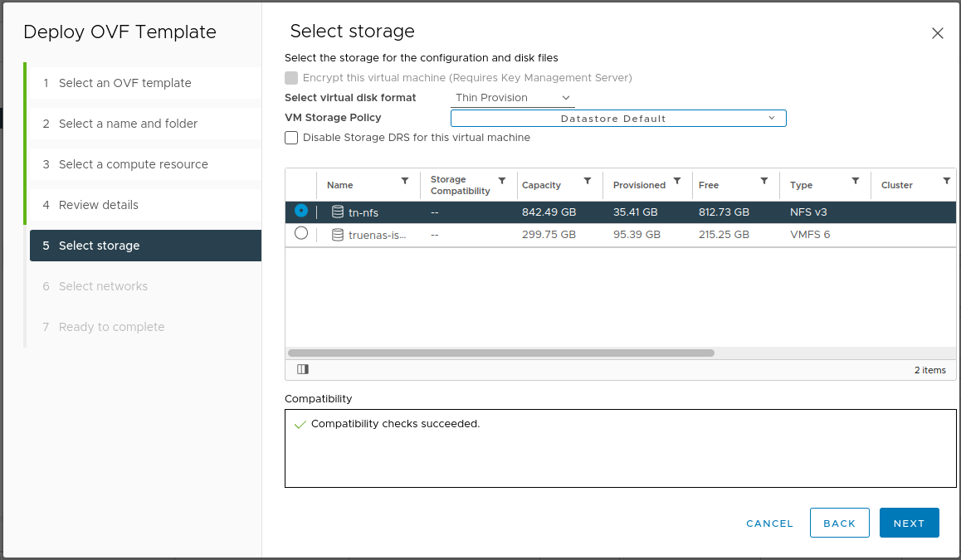Return to step 1 Select an OVF template

pyautogui.click(x=124, y=83)
